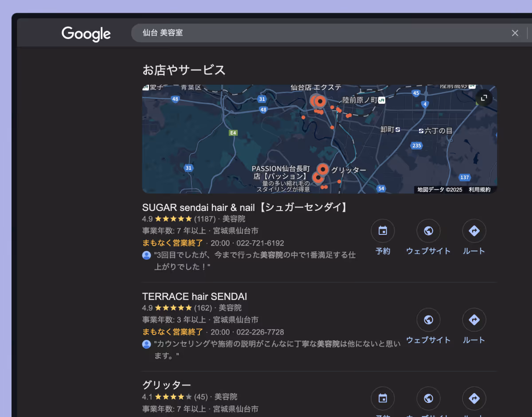
Task: Click the 六丁の目 station label on map
Action: (438, 131)
